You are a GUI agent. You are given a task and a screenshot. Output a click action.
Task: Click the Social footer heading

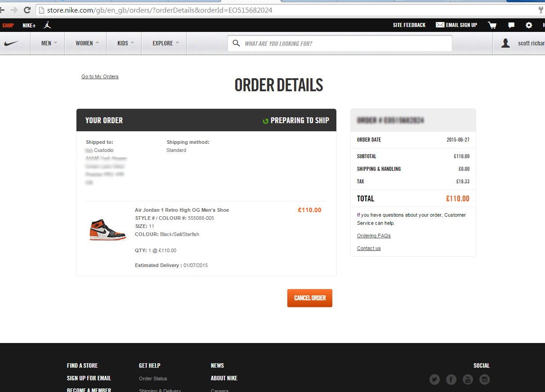point(482,365)
